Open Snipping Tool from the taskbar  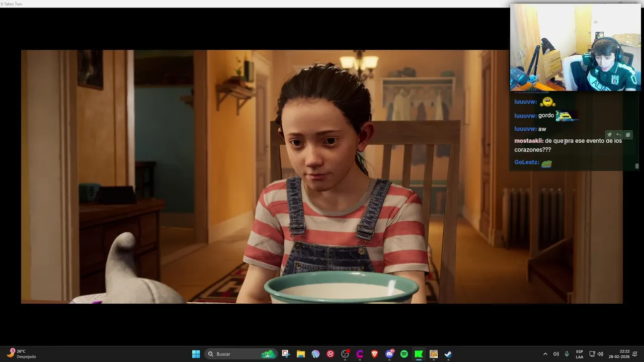tap(286, 354)
